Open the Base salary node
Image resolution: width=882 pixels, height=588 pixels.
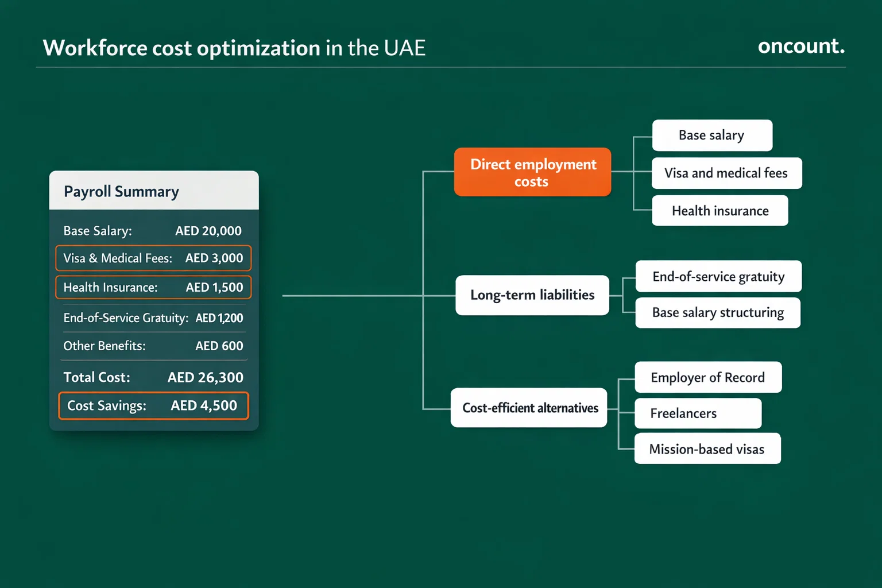coord(712,136)
